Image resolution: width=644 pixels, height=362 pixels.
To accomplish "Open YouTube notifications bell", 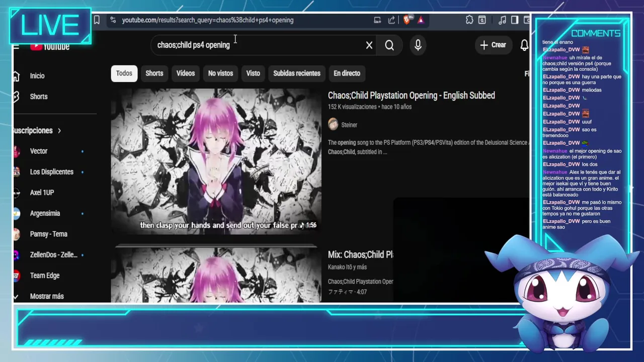I will 524,45.
